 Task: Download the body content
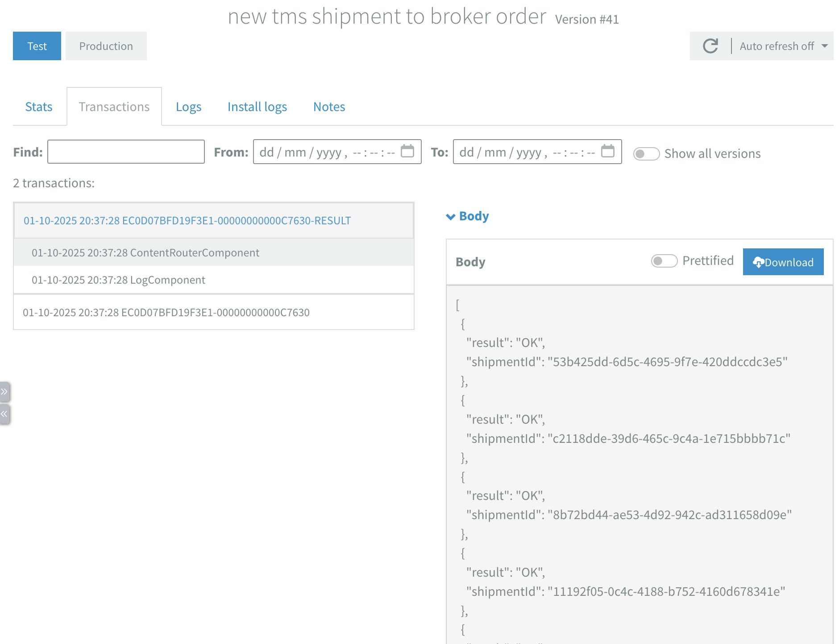pos(783,262)
